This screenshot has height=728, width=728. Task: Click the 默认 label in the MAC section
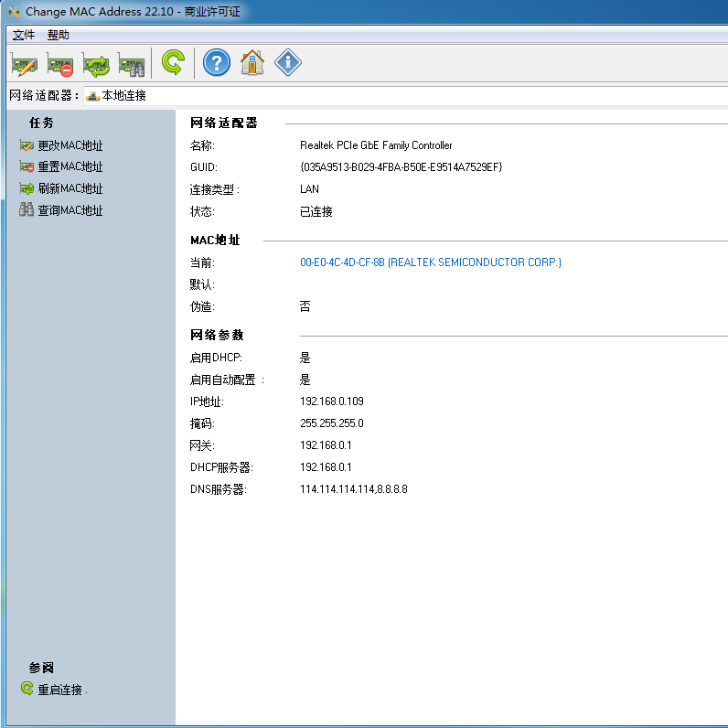[x=202, y=284]
